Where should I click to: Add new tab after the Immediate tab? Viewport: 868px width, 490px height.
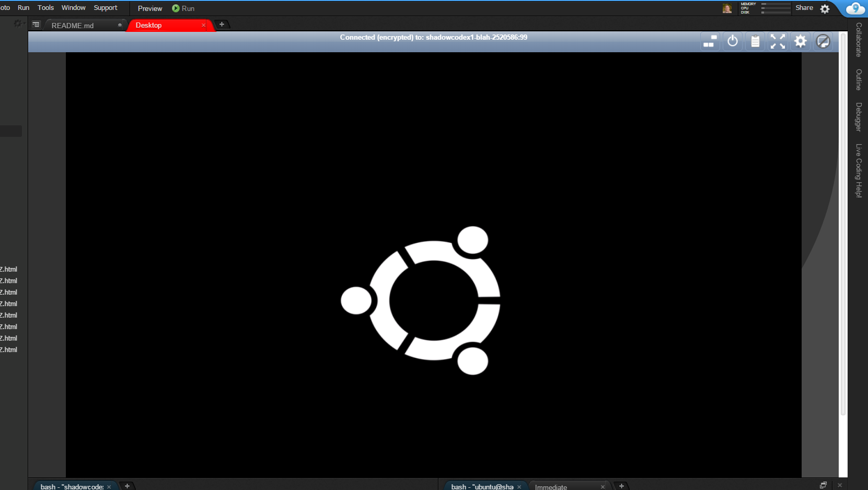tap(621, 486)
